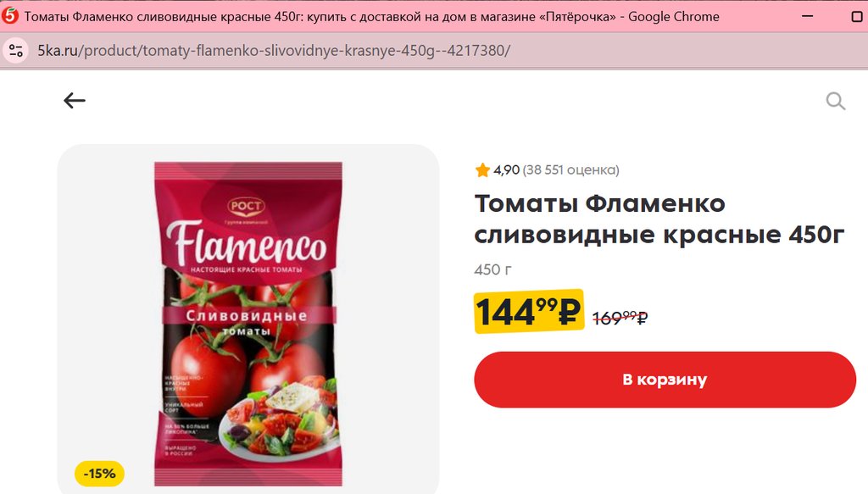The width and height of the screenshot is (868, 494).
Task: Click the РОСТ logo on the package
Action: [x=246, y=206]
